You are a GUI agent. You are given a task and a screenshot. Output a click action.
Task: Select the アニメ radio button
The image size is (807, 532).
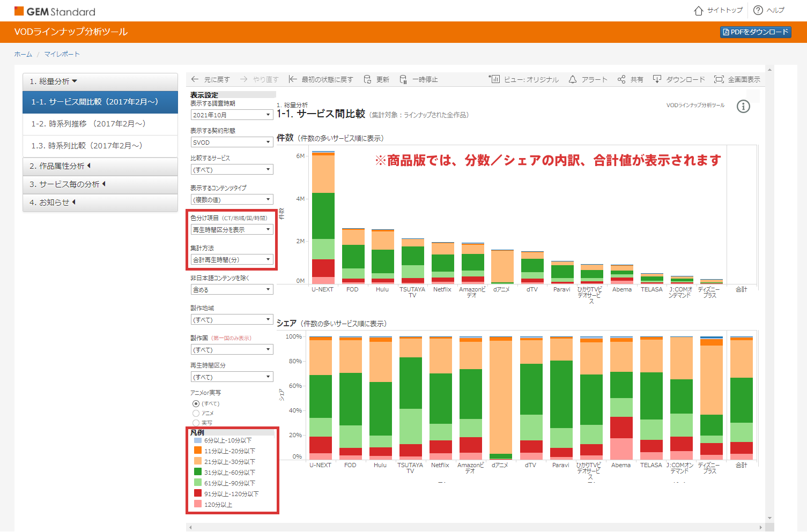pos(196,413)
